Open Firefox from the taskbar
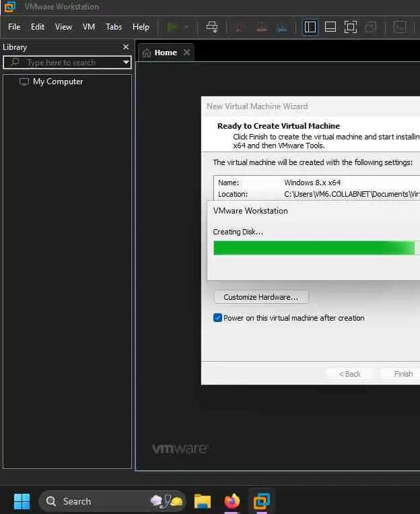 [232, 501]
